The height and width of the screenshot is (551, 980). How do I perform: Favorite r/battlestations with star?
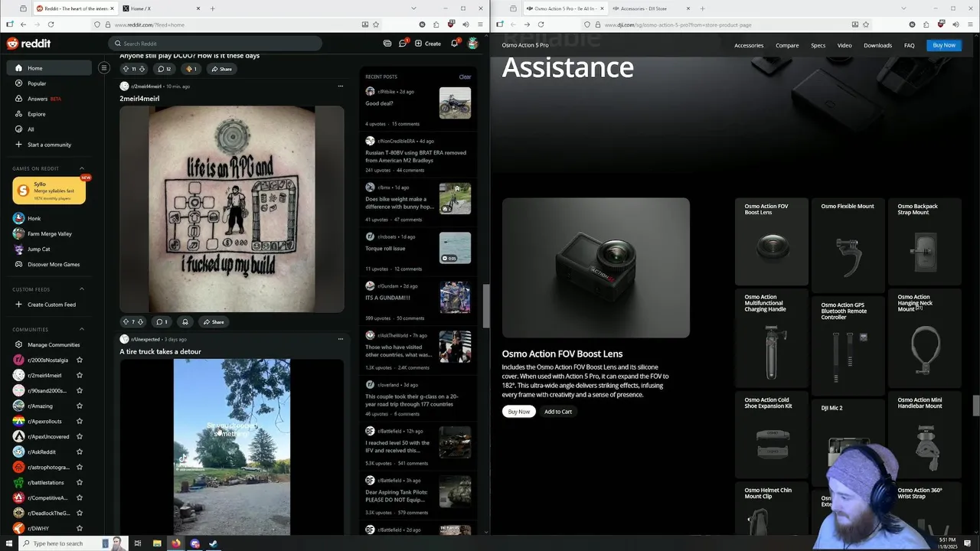tap(80, 482)
